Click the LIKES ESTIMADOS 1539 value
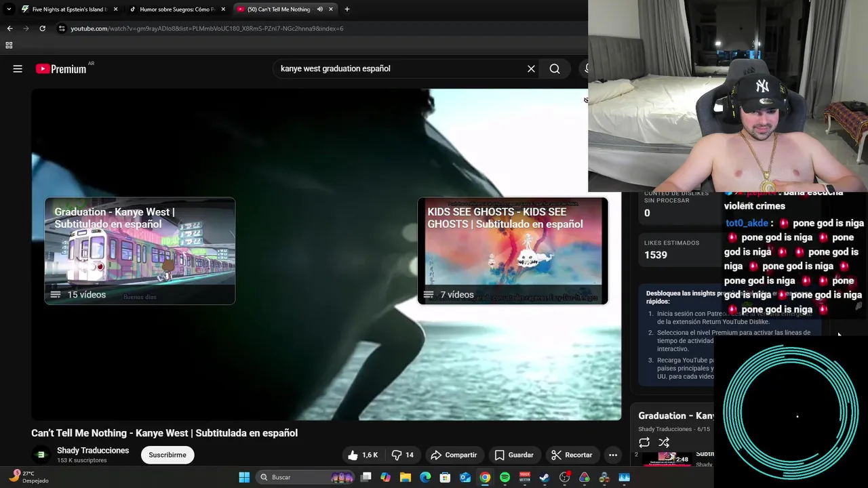The image size is (868, 488). click(x=656, y=255)
